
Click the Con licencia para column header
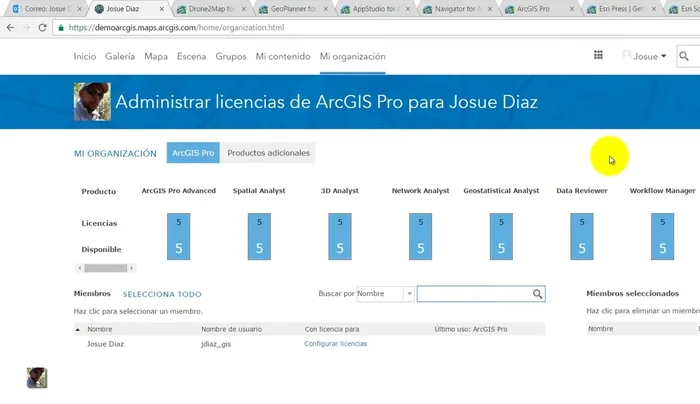332,329
